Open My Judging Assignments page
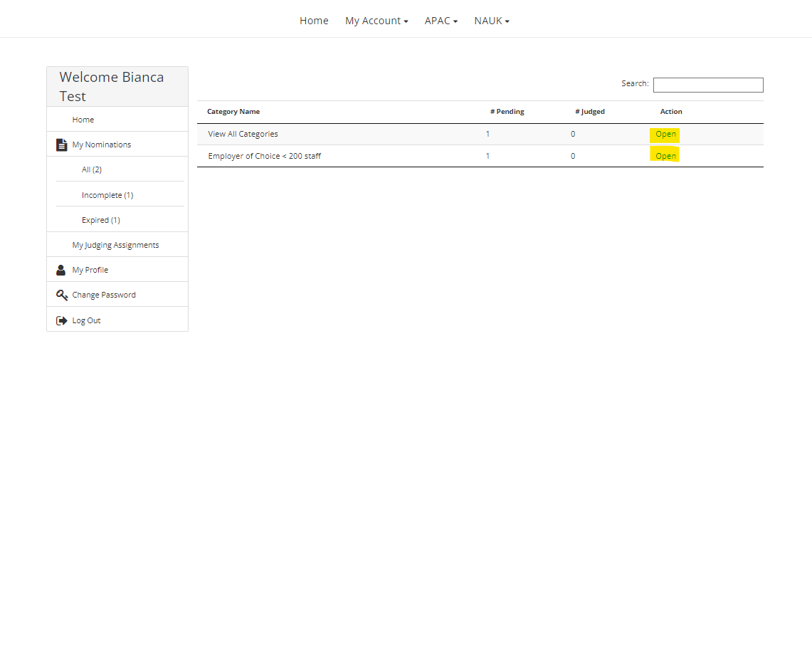 click(115, 245)
